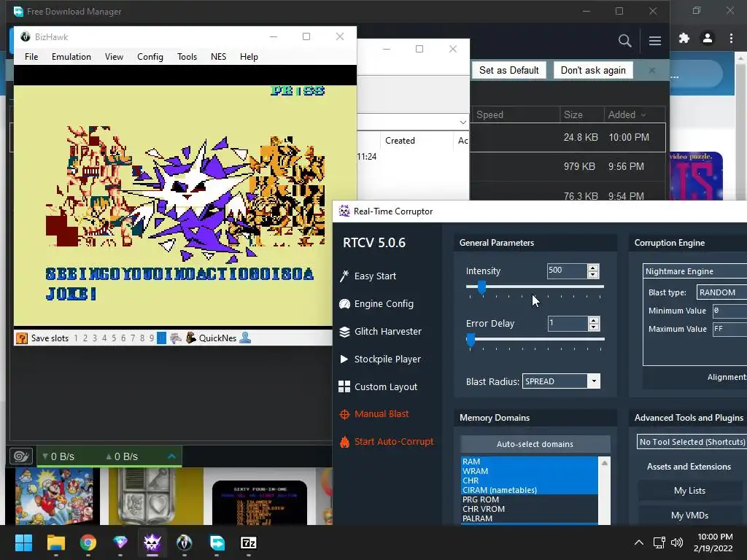This screenshot has height=560, width=747.
Task: Select WRAM in Memory Domains list
Action: (x=530, y=471)
